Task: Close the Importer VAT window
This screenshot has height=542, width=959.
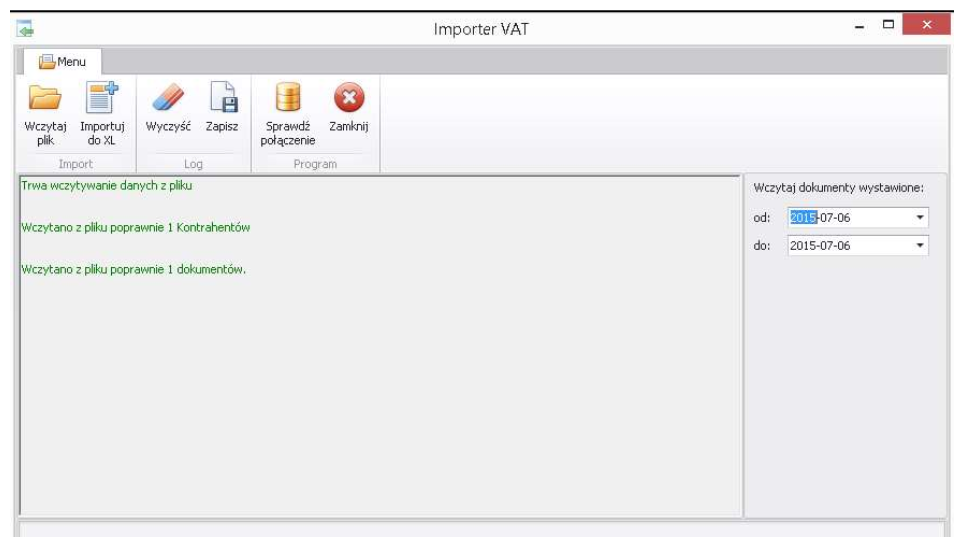Action: [926, 25]
